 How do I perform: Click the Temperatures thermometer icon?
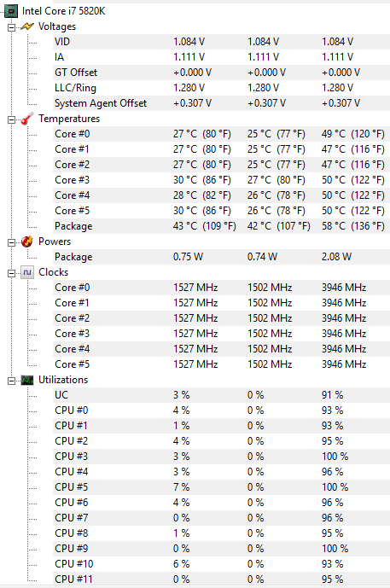[x=27, y=119]
